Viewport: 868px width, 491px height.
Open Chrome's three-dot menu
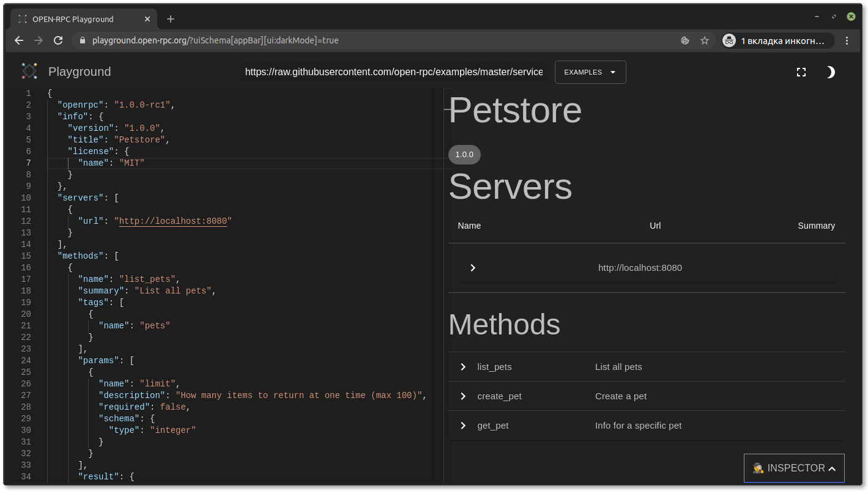click(x=847, y=40)
